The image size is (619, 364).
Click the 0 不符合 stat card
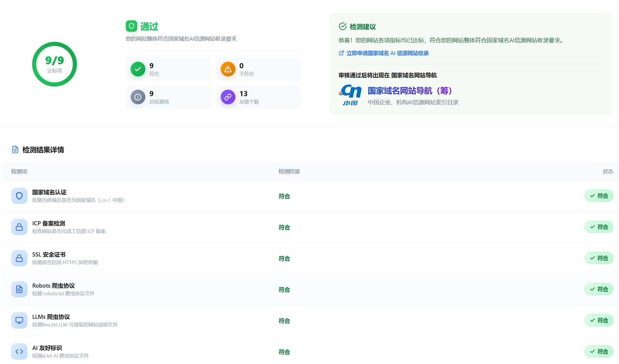(258, 69)
